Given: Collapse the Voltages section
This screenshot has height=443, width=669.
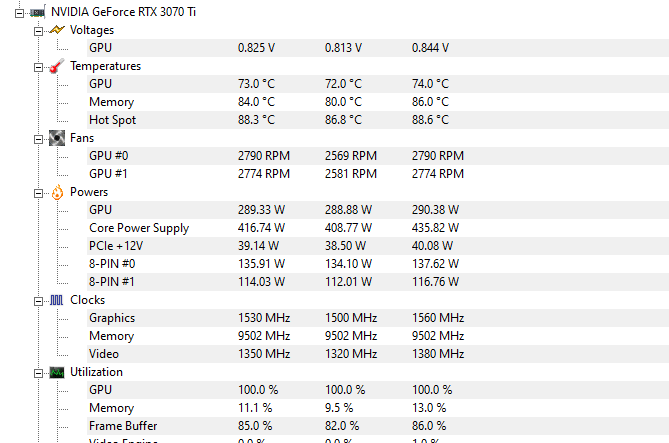Looking at the screenshot, I should pos(38,31).
